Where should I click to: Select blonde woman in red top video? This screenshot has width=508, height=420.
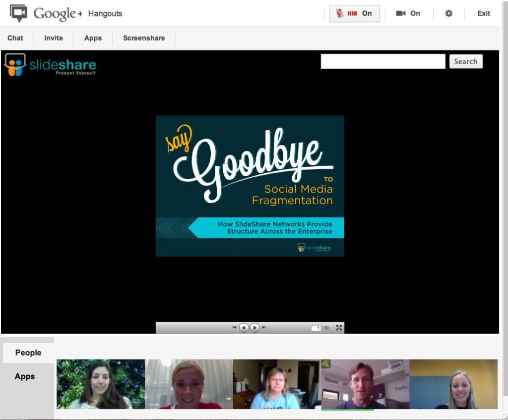(x=189, y=384)
